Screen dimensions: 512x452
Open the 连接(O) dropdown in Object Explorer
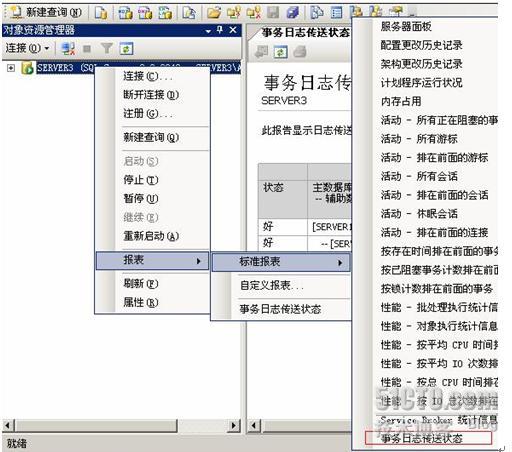27,49
